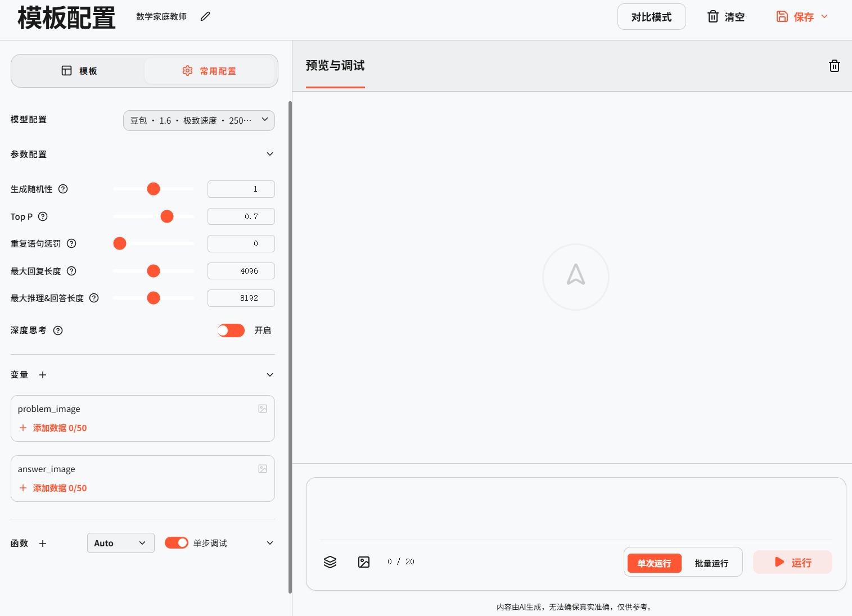Click the 对比模式 button

(x=651, y=17)
